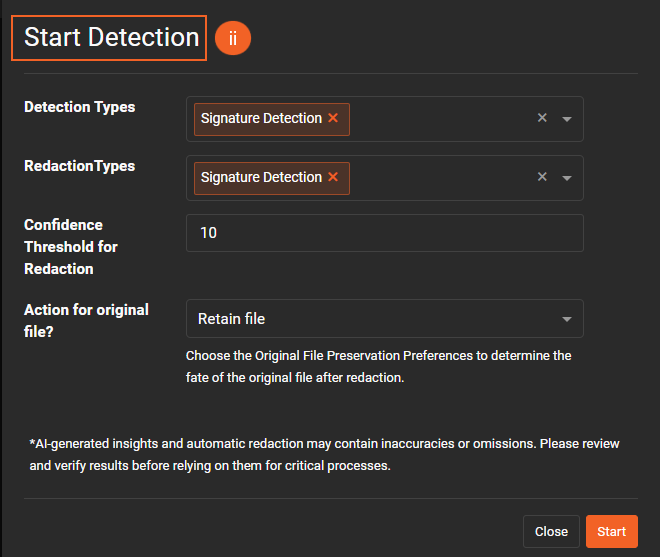Viewport: 660px width, 557px height.
Task: Open the Retain file dropdown arrow
Action: (x=567, y=320)
